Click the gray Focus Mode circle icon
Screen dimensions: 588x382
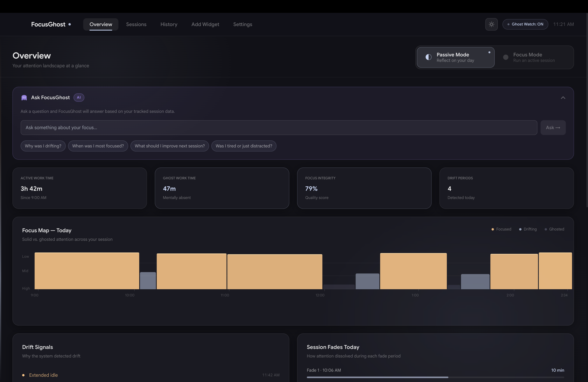(506, 57)
